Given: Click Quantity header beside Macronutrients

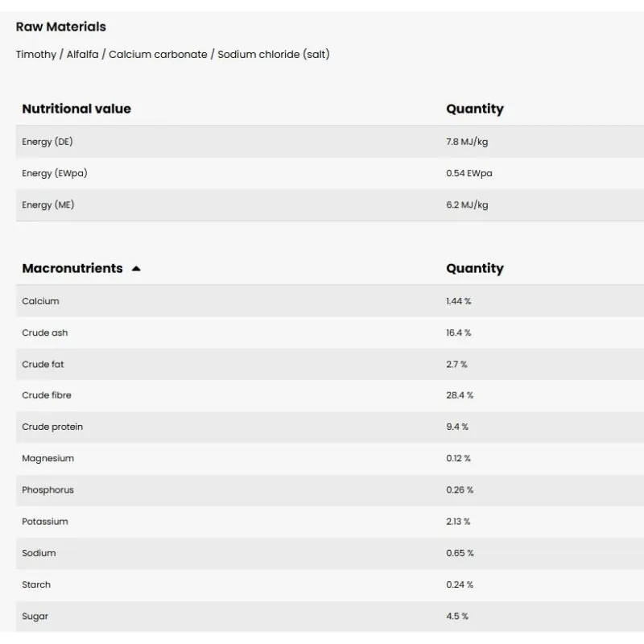Looking at the screenshot, I should [475, 268].
